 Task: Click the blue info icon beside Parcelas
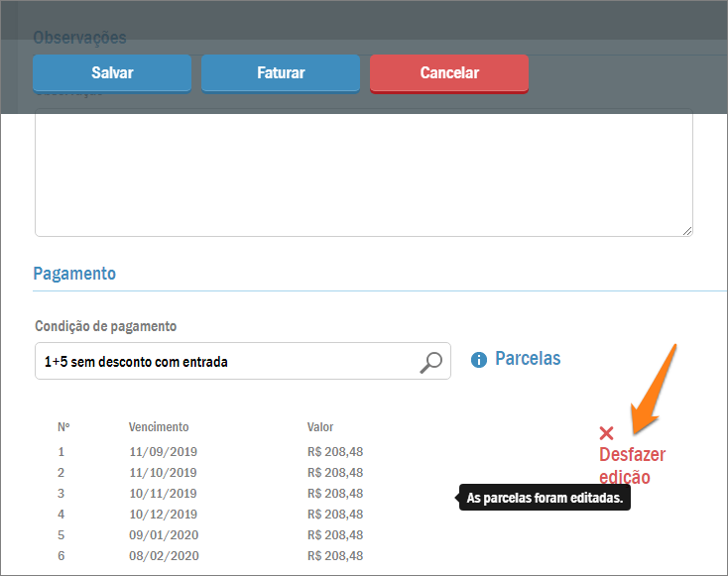(479, 360)
